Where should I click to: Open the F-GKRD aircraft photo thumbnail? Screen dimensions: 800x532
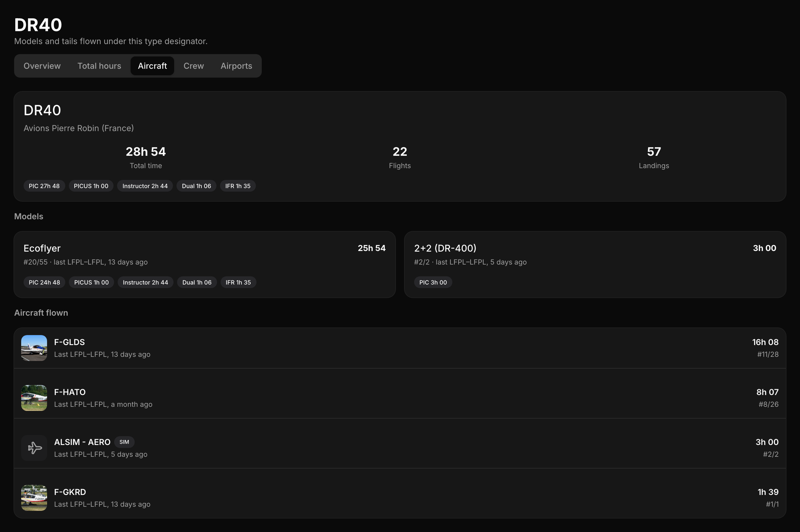tap(34, 498)
